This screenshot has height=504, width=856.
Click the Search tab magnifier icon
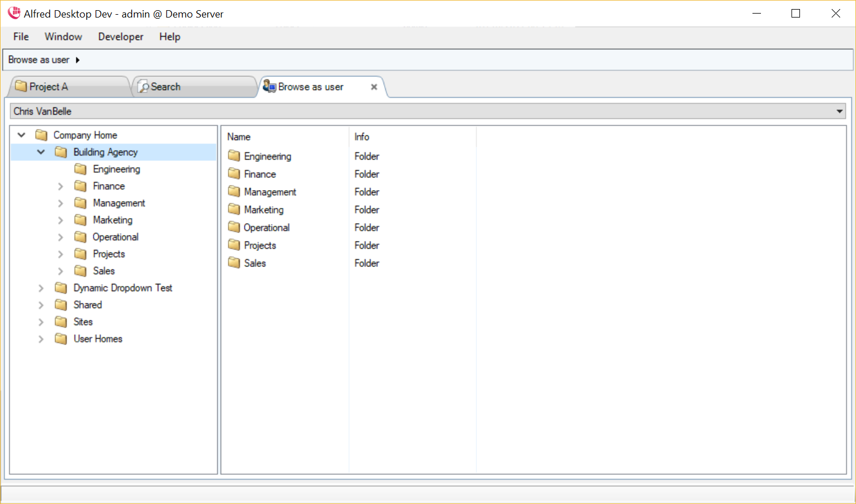pos(144,87)
